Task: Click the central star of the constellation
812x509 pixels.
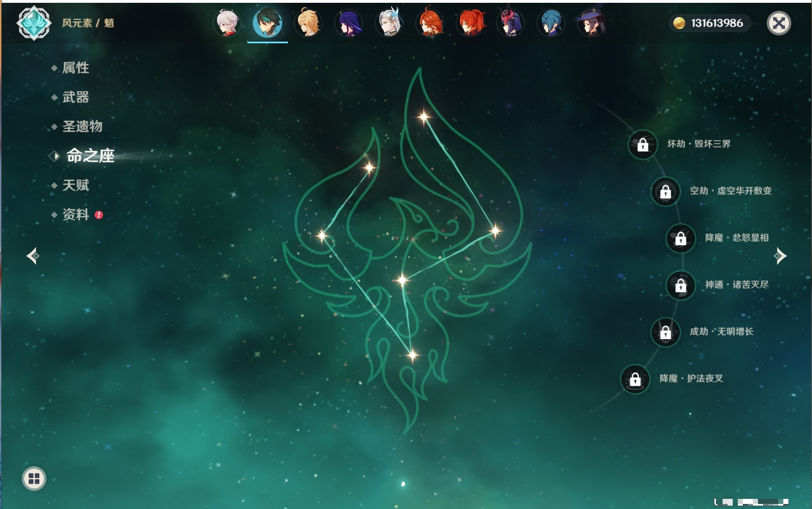Action: 402,280
